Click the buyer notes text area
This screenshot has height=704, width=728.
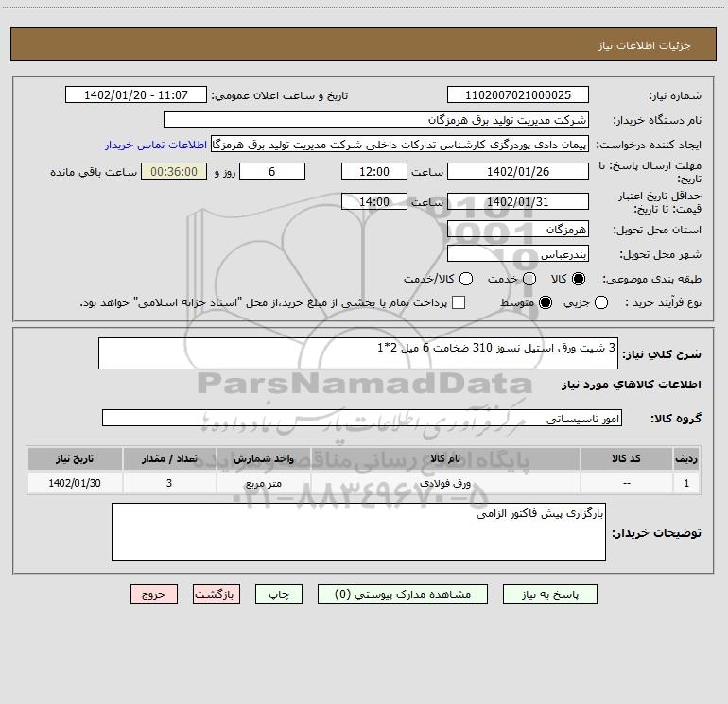coord(358,532)
